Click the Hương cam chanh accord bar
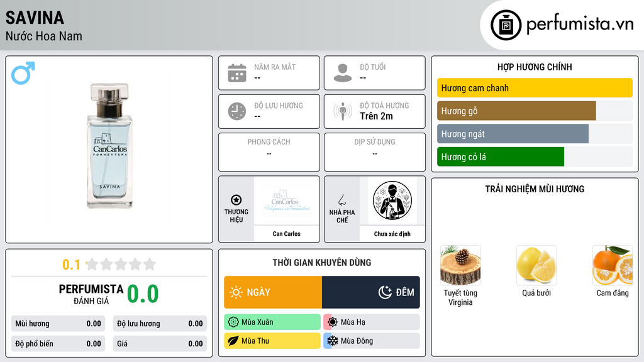The width and height of the screenshot is (644, 362). pyautogui.click(x=535, y=88)
